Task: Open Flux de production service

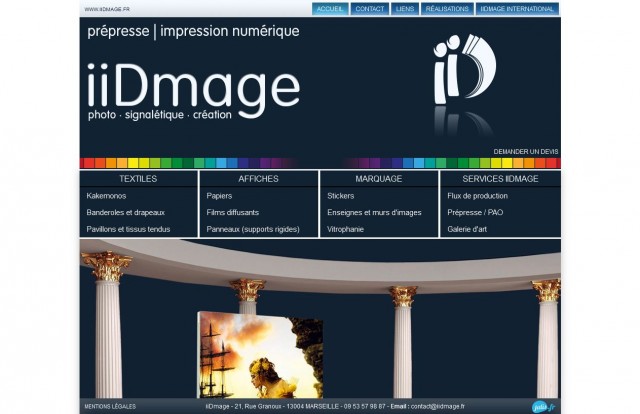Action: point(477,196)
